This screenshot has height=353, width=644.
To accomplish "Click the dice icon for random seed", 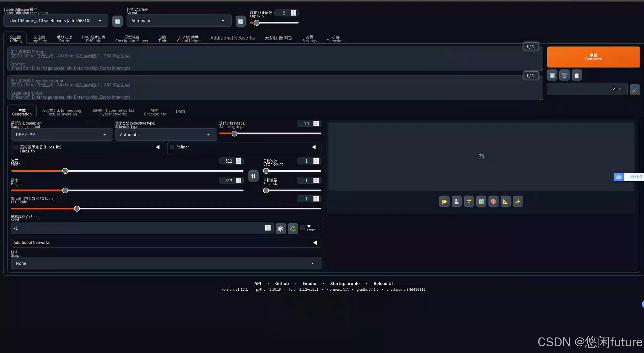I will tap(280, 229).
